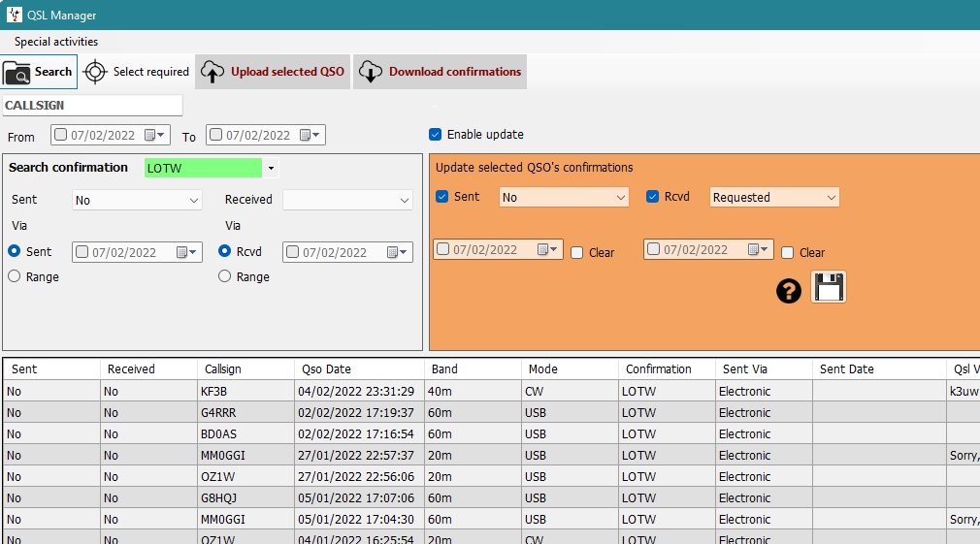Click QSO date 05/01/2022 17:04:30
Viewport: 980px width, 544px height.
(359, 519)
